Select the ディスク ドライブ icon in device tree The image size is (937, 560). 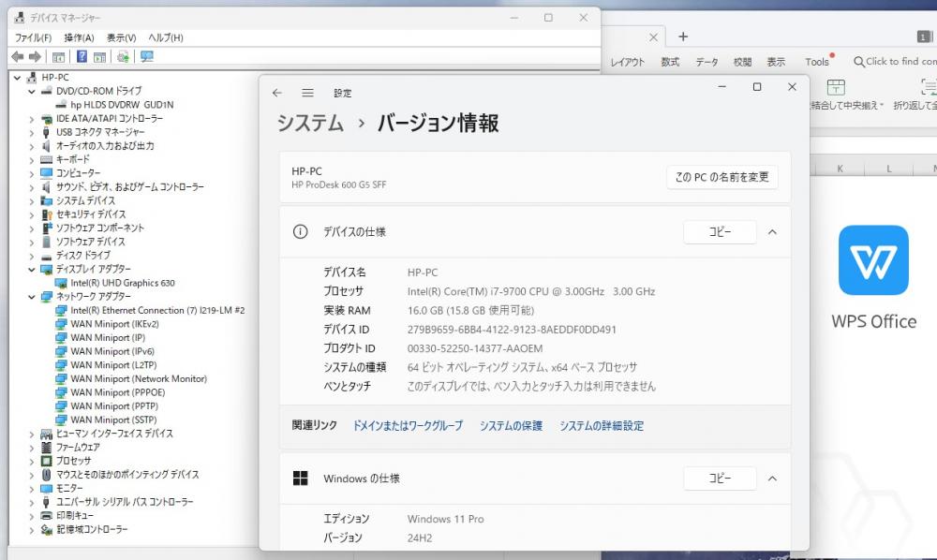click(x=46, y=256)
